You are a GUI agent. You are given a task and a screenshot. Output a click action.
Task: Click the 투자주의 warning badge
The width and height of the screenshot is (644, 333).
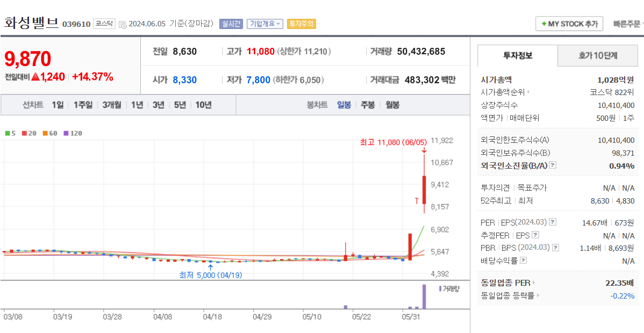coord(301,24)
